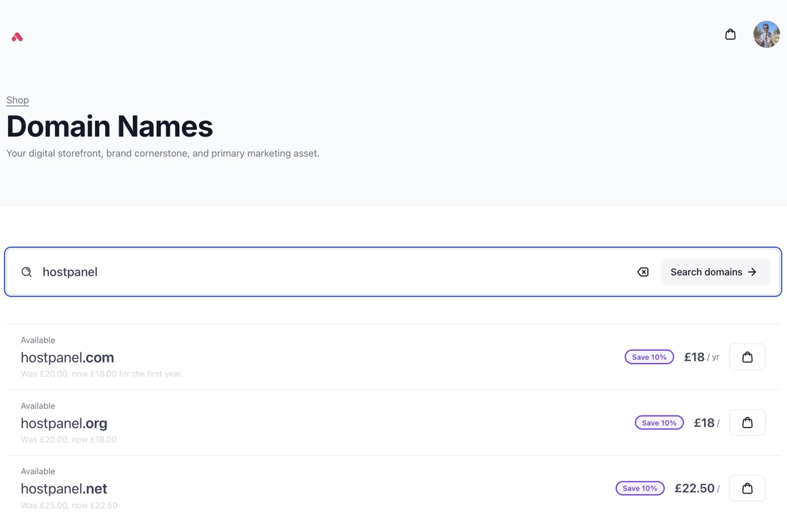Select the hostpanel.com domain name

tap(67, 358)
